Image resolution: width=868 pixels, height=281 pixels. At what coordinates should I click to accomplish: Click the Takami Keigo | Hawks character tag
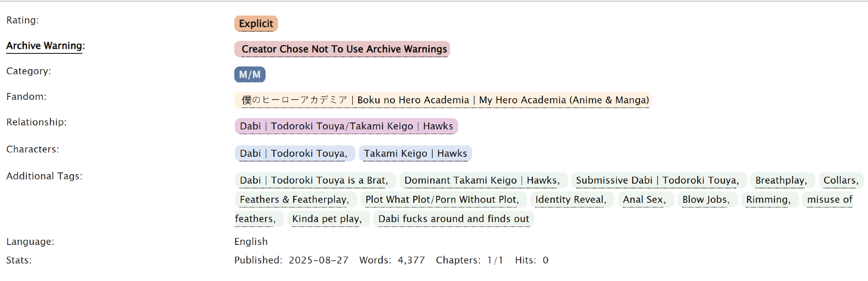click(x=415, y=154)
